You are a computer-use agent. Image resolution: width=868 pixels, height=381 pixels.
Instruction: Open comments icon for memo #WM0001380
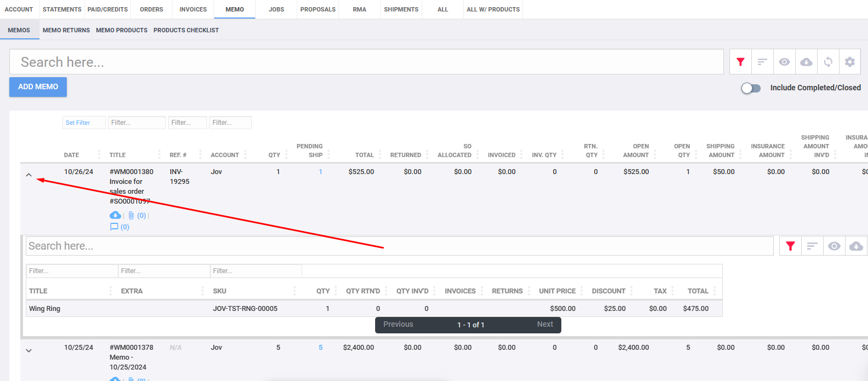pos(114,227)
